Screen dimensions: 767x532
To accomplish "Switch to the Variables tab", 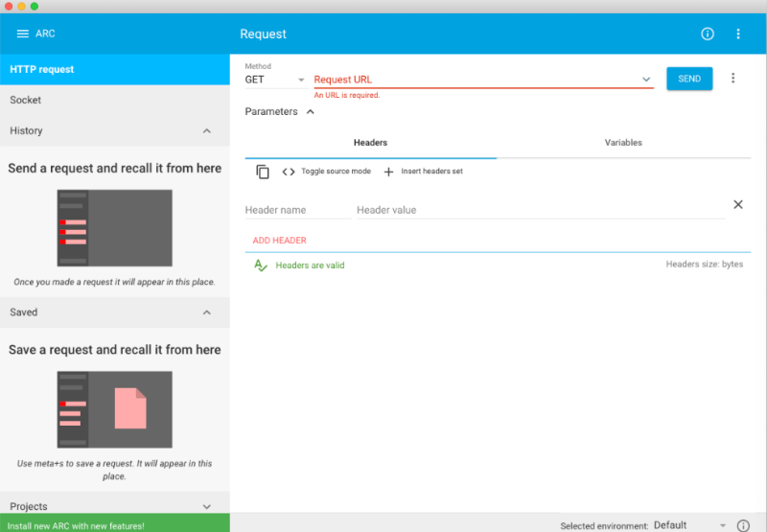I will (x=623, y=143).
